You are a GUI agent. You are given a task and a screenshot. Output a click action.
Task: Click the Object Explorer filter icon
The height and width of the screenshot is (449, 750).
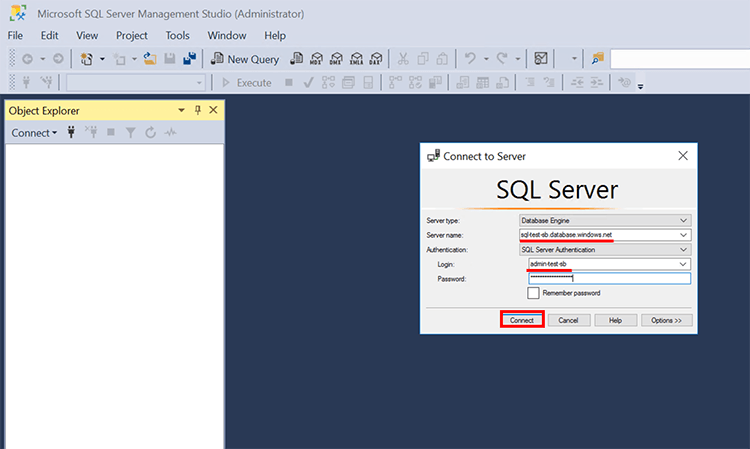130,132
